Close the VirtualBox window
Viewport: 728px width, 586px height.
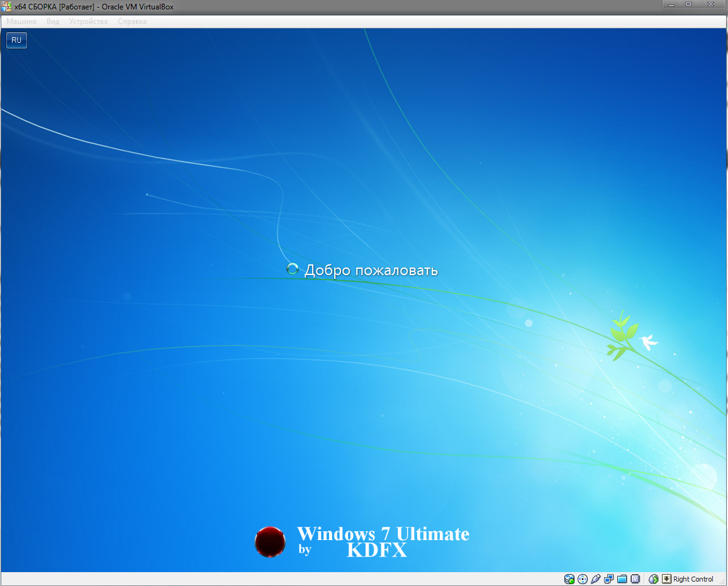(x=711, y=4)
